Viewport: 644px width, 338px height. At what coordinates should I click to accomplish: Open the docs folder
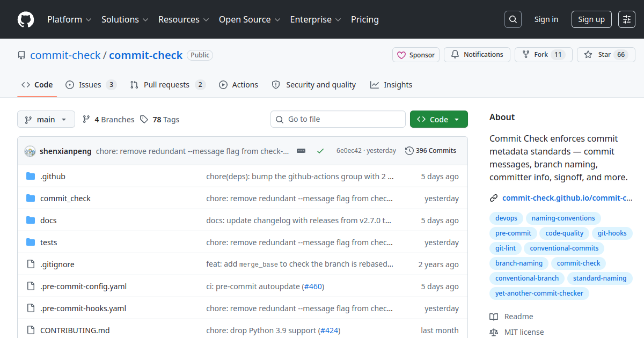point(48,221)
